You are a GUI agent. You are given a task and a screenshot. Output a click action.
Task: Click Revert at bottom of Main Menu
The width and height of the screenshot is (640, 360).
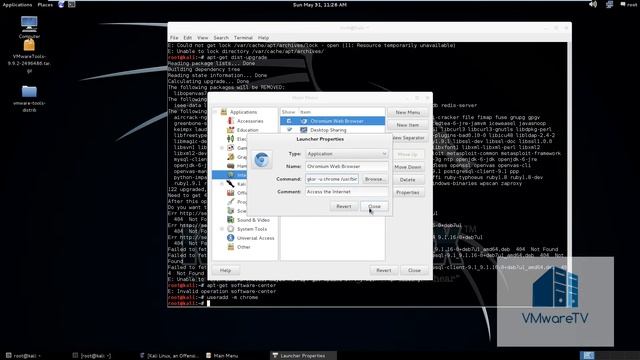384,270
